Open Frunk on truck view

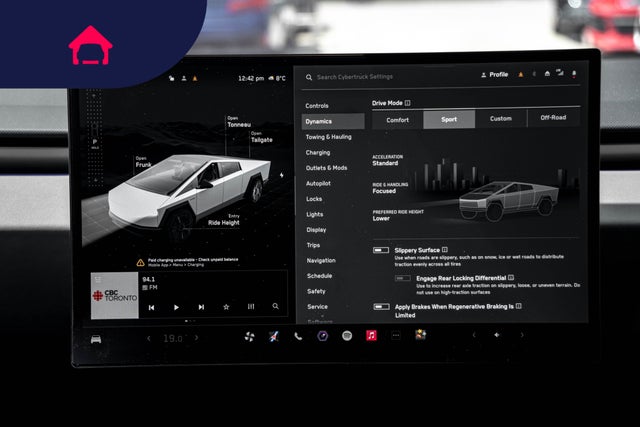coord(144,162)
